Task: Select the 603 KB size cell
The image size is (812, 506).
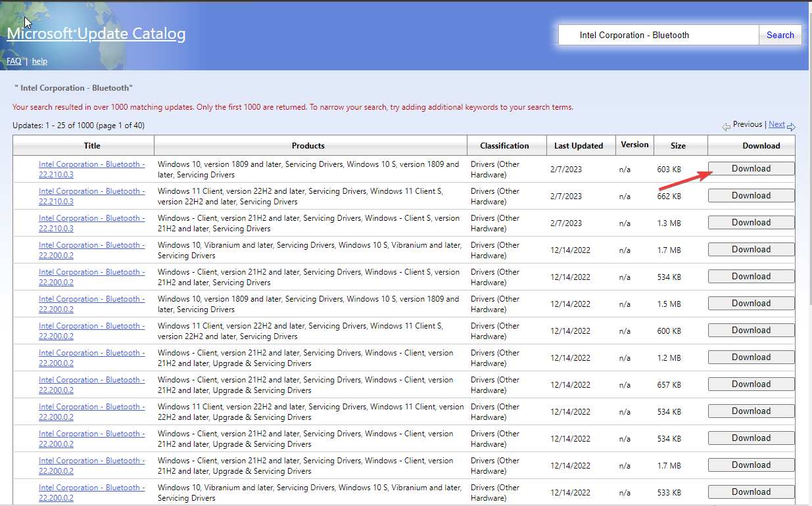Action: (669, 170)
